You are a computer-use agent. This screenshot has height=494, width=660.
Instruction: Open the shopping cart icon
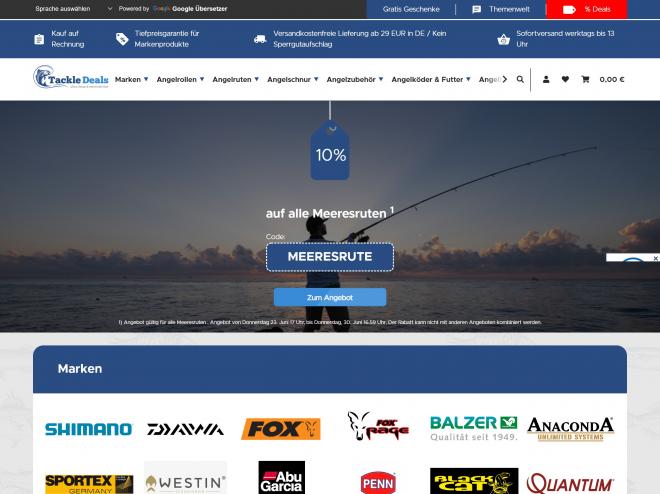click(x=585, y=79)
